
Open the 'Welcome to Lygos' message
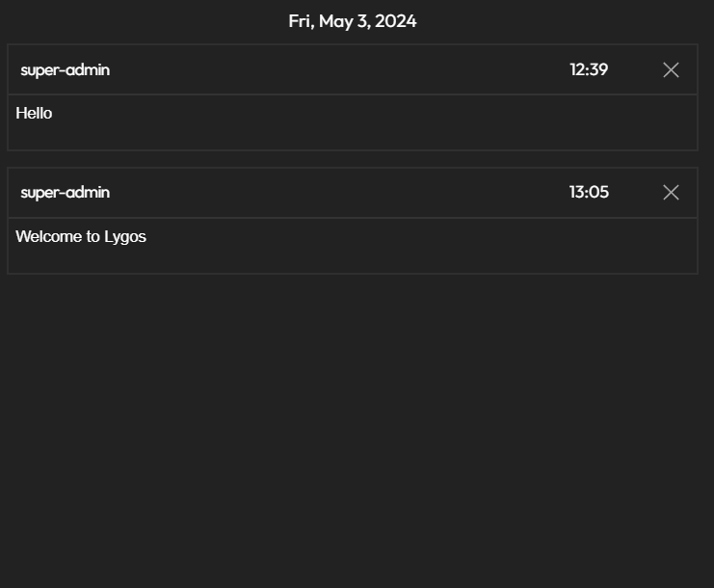(x=81, y=236)
